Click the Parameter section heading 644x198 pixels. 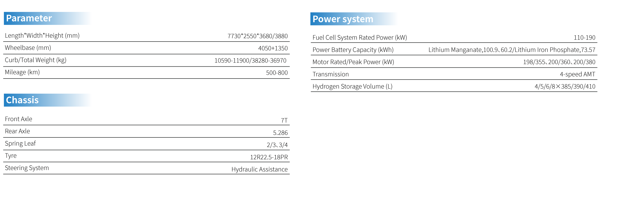[29, 18]
